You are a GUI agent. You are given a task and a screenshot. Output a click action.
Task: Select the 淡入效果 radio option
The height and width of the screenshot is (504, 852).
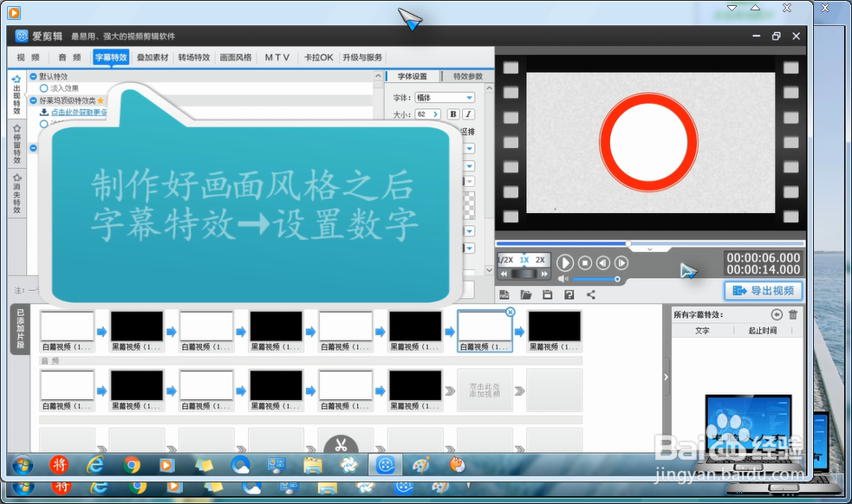pos(44,88)
